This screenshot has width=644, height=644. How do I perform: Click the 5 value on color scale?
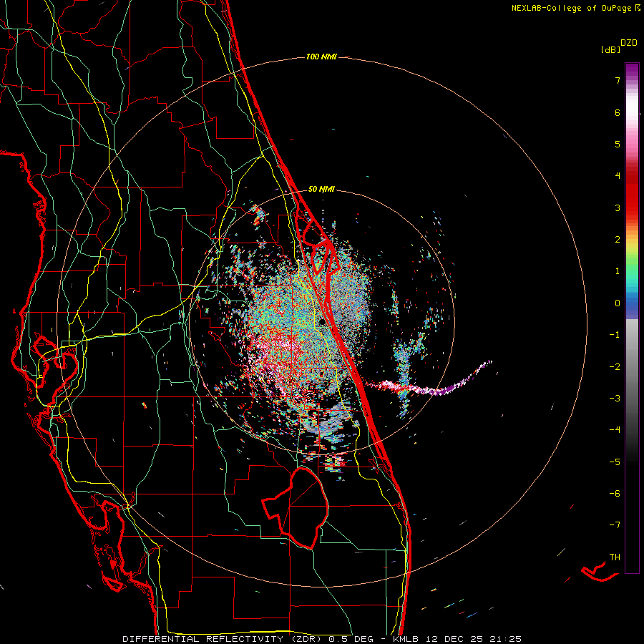pos(618,144)
